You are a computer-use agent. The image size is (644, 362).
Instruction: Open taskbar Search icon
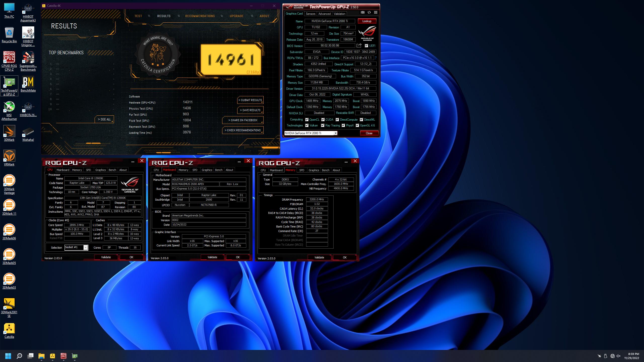click(x=19, y=356)
